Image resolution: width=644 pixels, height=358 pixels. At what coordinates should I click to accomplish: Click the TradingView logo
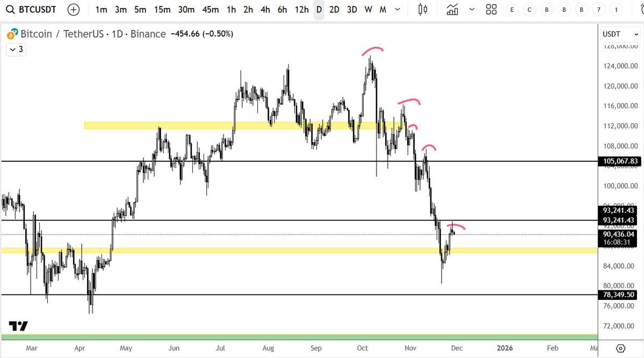18,326
